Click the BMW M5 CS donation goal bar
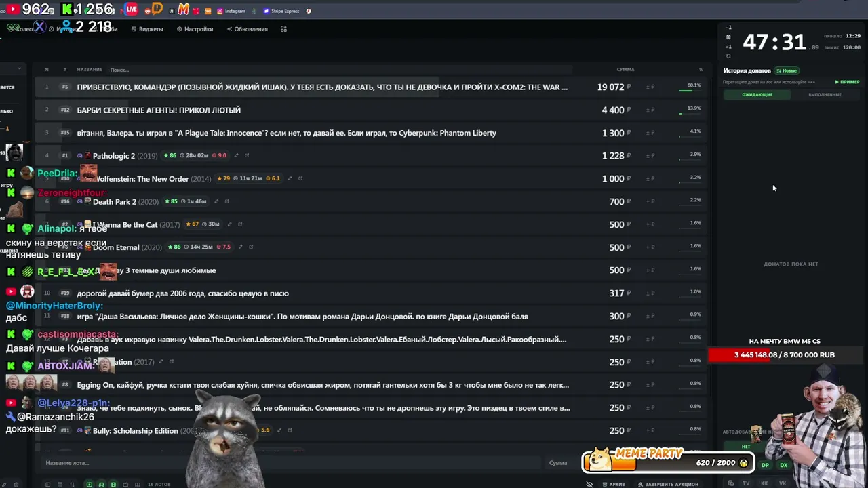The width and height of the screenshot is (868, 488). coord(785,354)
